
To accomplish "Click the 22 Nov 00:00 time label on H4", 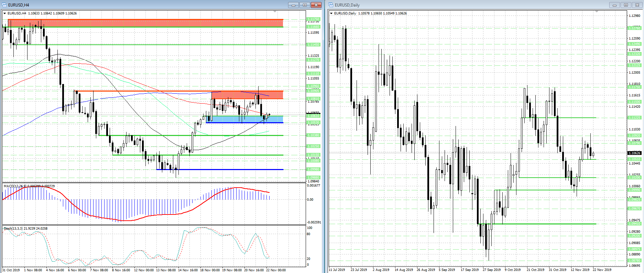I will (x=276, y=270).
